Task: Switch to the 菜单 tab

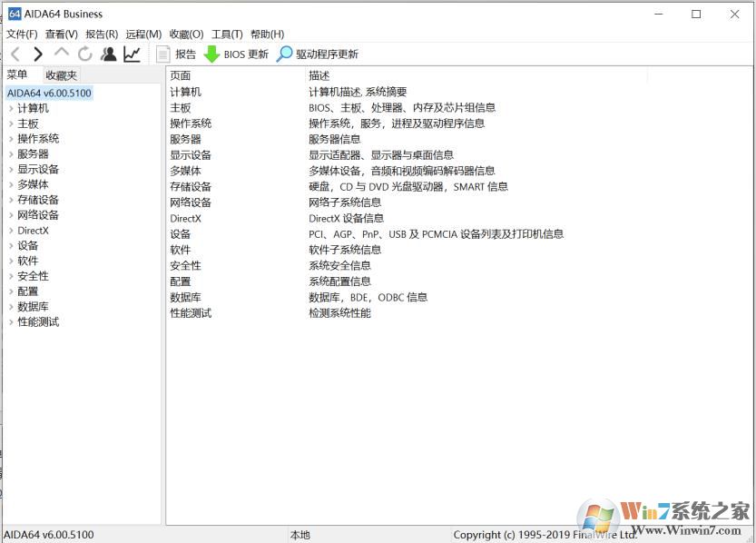Action: click(17, 74)
